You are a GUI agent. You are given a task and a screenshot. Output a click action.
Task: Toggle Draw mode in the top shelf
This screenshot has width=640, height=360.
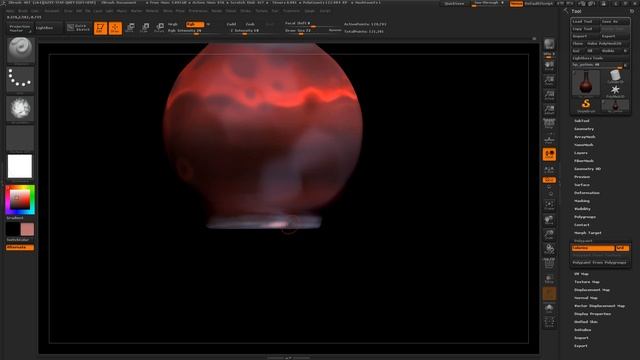(x=115, y=28)
